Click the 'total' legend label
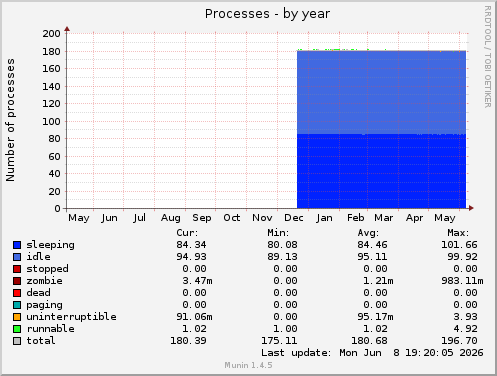Viewport: 497px width, 376px height. tap(41, 341)
